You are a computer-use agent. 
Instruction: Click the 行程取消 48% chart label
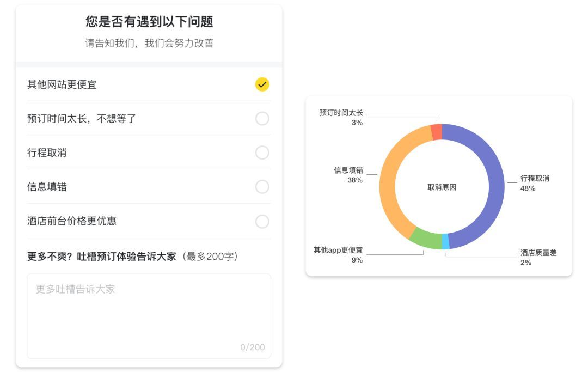534,184
